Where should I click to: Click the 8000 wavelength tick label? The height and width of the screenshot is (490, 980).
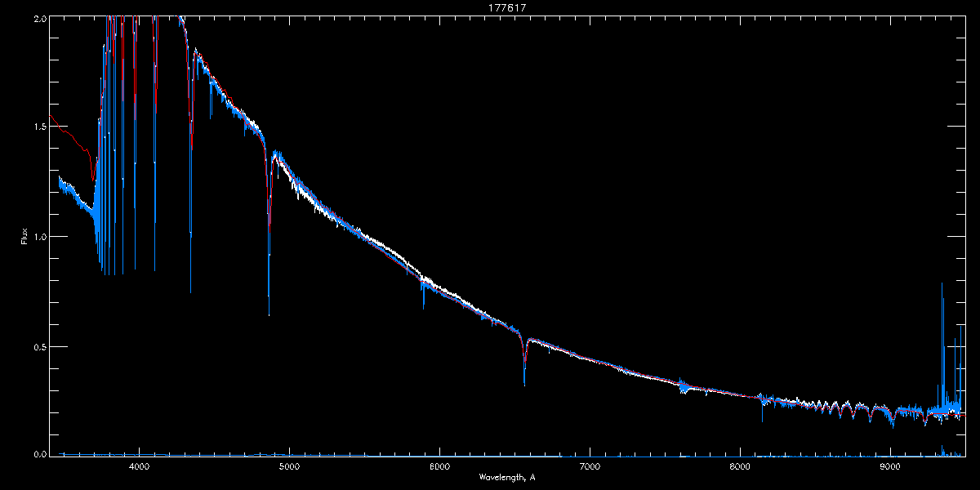(x=740, y=466)
